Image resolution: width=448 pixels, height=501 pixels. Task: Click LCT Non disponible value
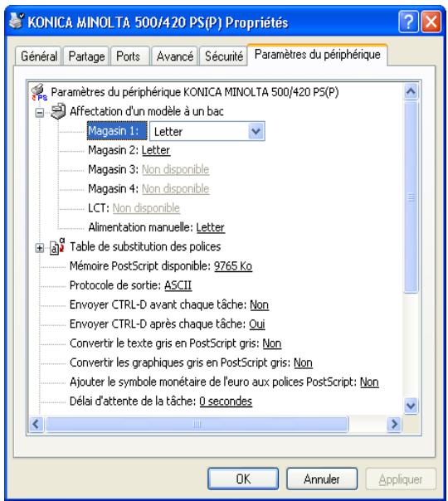(146, 208)
